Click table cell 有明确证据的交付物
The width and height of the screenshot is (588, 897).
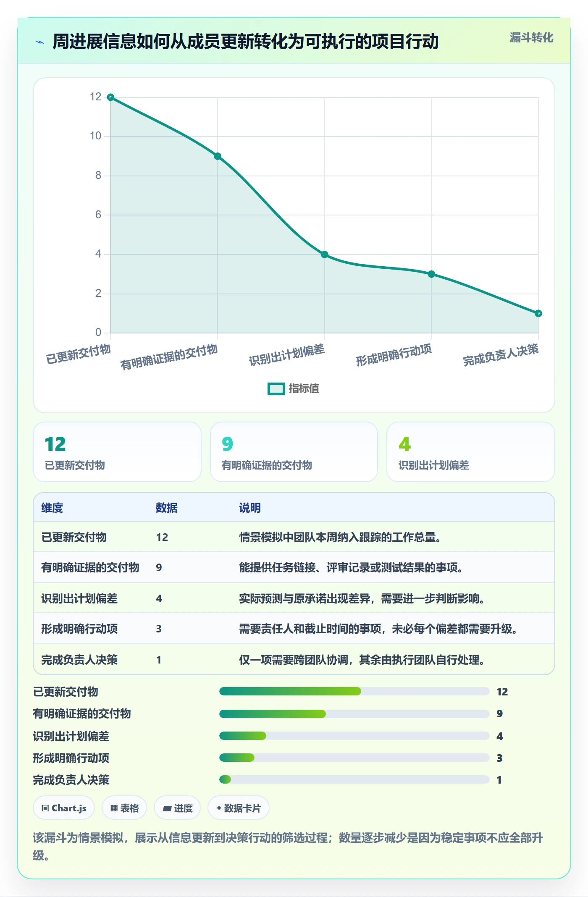(x=90, y=567)
